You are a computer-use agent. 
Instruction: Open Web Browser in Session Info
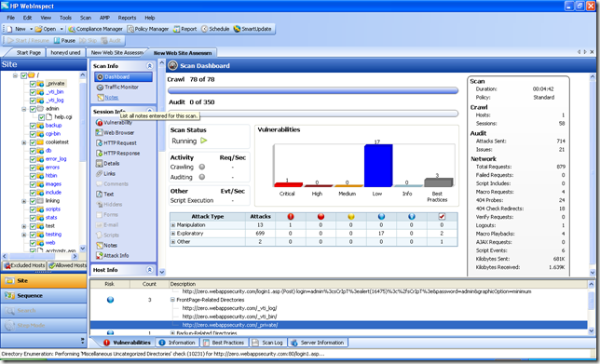point(115,133)
